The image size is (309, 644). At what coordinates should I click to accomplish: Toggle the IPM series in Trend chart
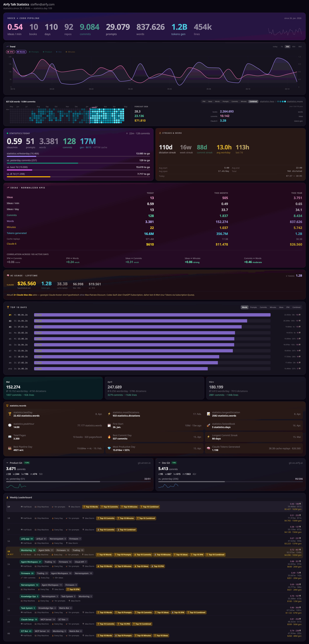[10, 52]
